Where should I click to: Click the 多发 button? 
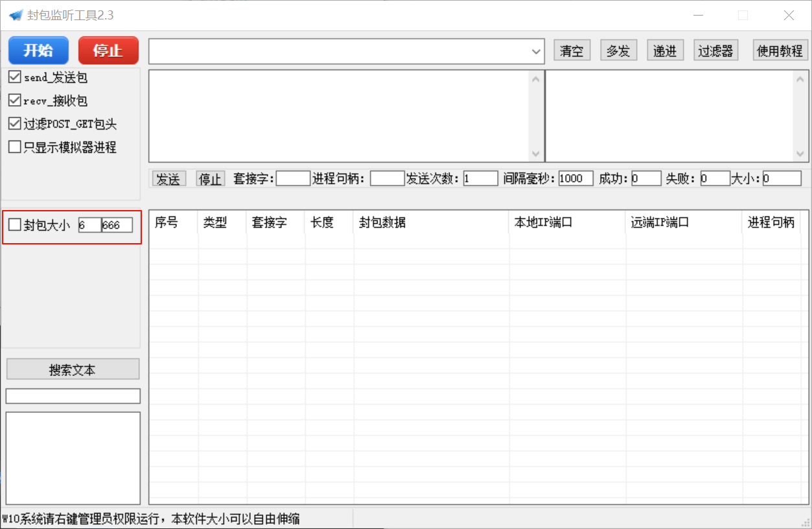tap(618, 51)
